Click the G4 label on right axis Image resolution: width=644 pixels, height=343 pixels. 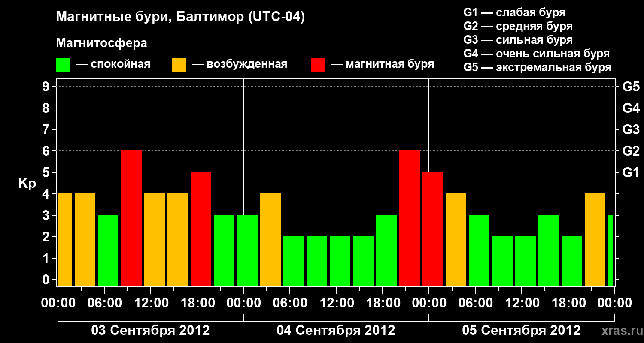click(x=631, y=108)
